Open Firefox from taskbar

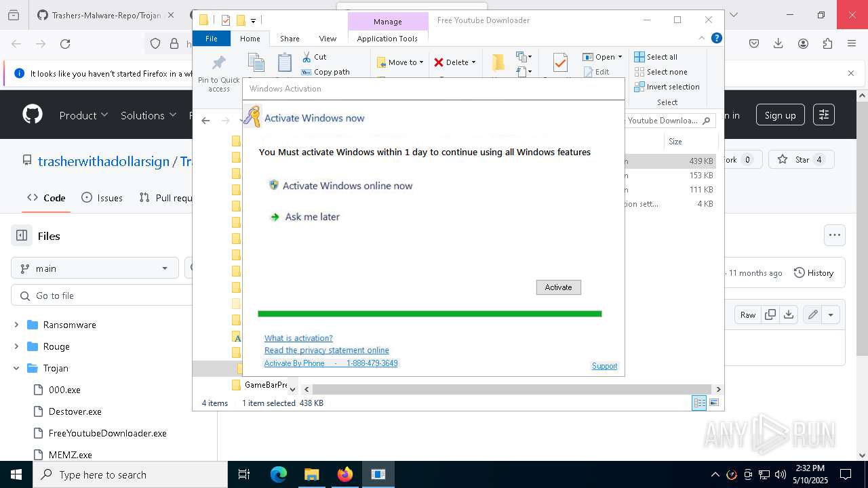pyautogui.click(x=344, y=474)
